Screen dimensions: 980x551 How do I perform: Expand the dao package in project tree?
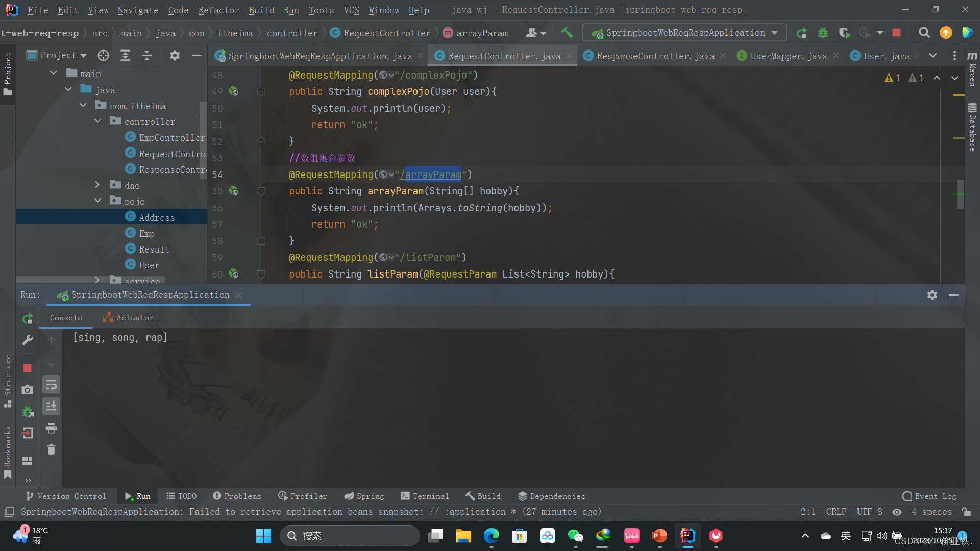pos(97,185)
